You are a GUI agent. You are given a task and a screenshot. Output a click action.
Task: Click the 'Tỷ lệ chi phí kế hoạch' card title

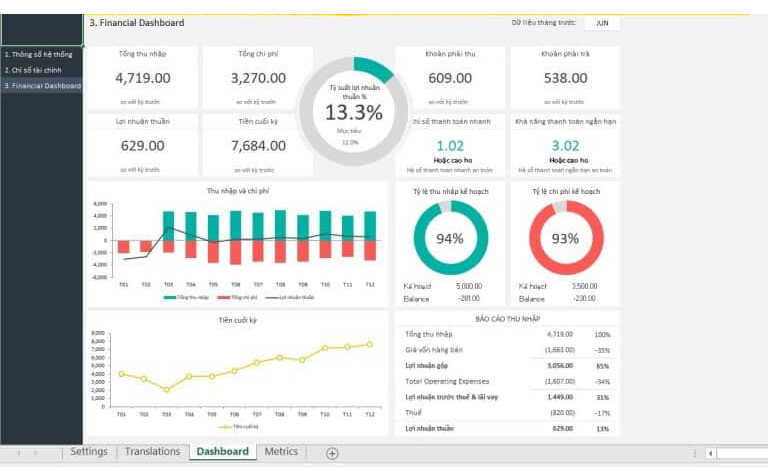566,192
